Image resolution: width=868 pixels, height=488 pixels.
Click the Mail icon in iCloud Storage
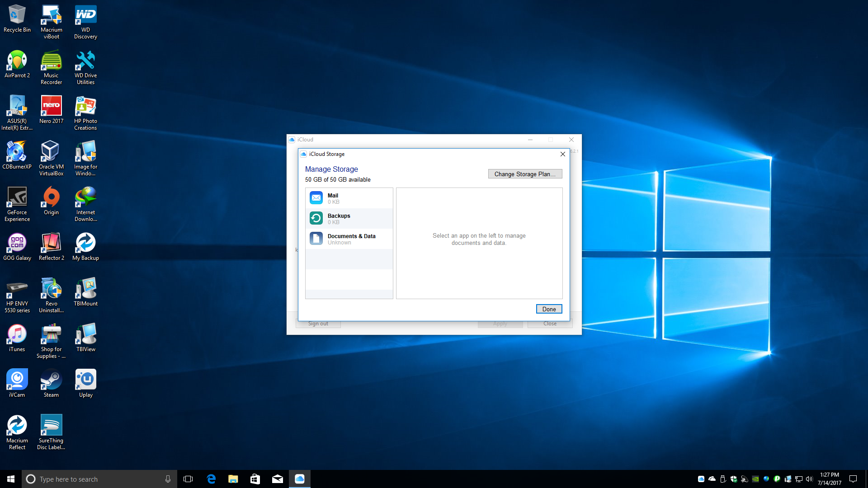(316, 198)
